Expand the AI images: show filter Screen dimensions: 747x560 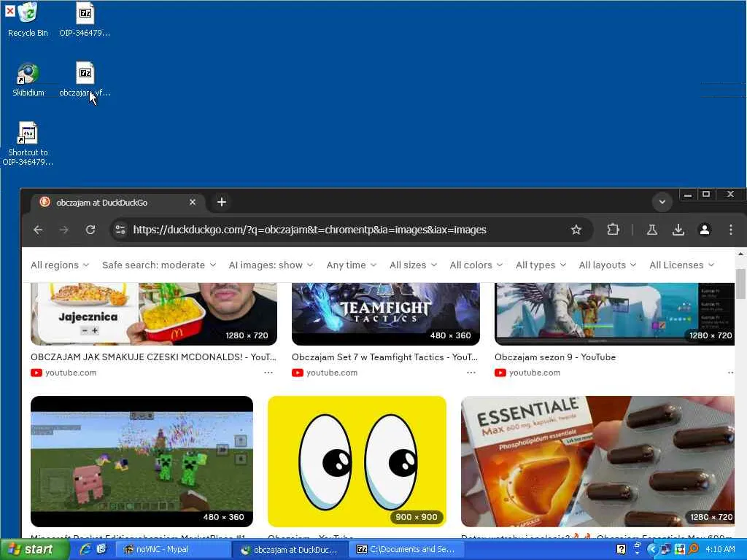coord(271,265)
